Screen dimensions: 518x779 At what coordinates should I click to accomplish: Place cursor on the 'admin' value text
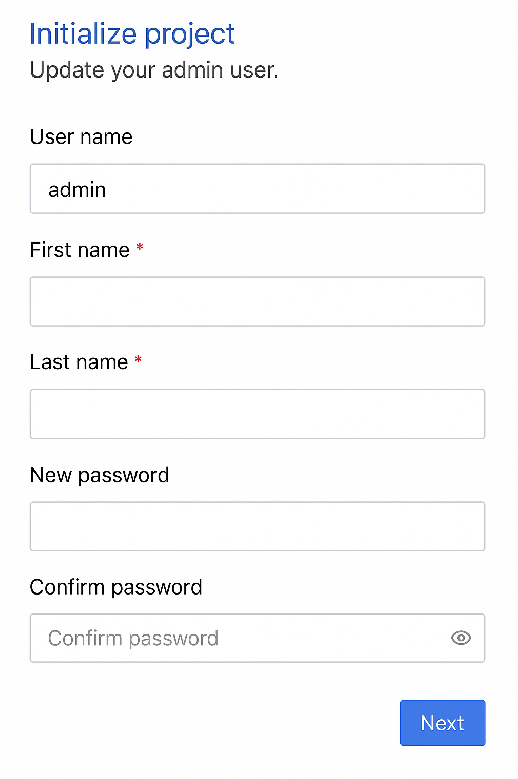[x=77, y=190]
